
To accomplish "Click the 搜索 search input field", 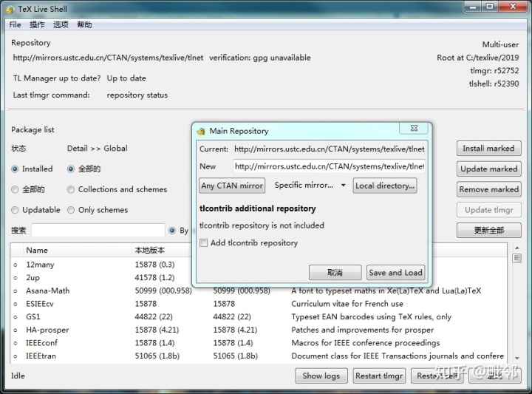I will [x=98, y=231].
